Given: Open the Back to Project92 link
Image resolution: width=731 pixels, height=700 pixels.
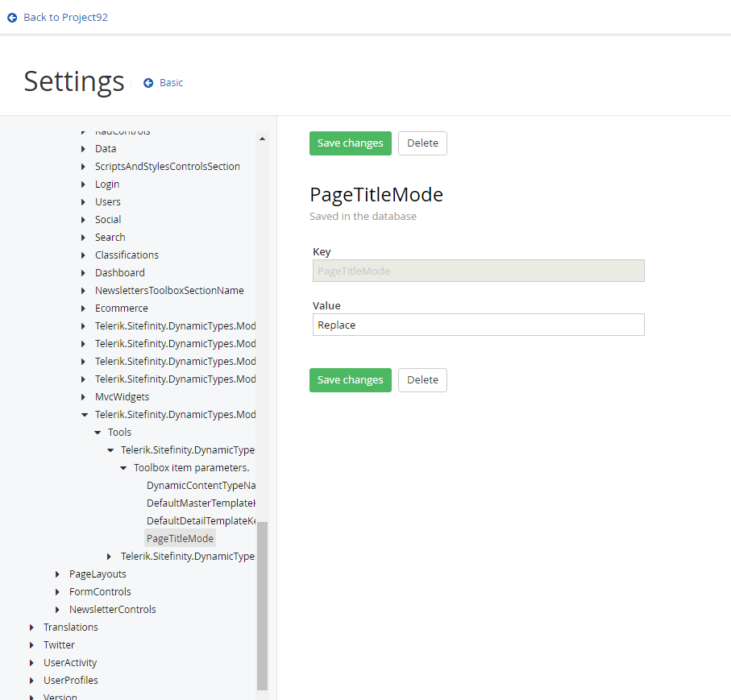Looking at the screenshot, I should 66,18.
